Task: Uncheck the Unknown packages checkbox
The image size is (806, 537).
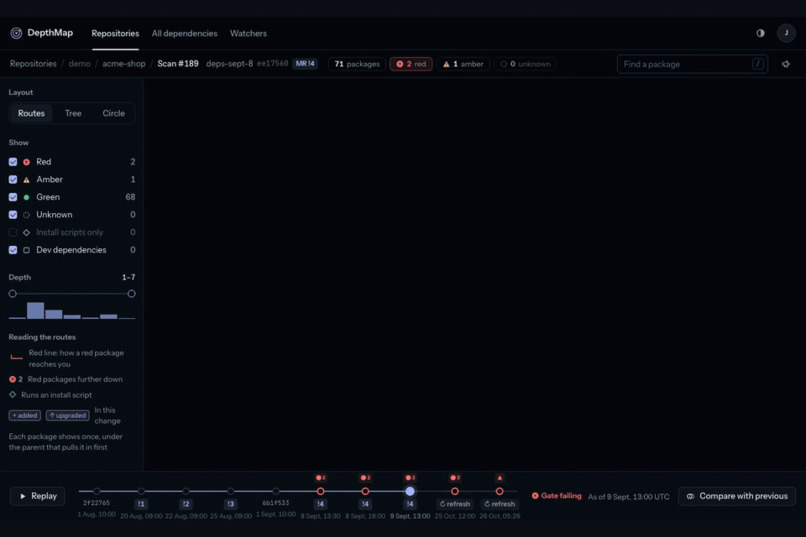Action: coord(13,215)
